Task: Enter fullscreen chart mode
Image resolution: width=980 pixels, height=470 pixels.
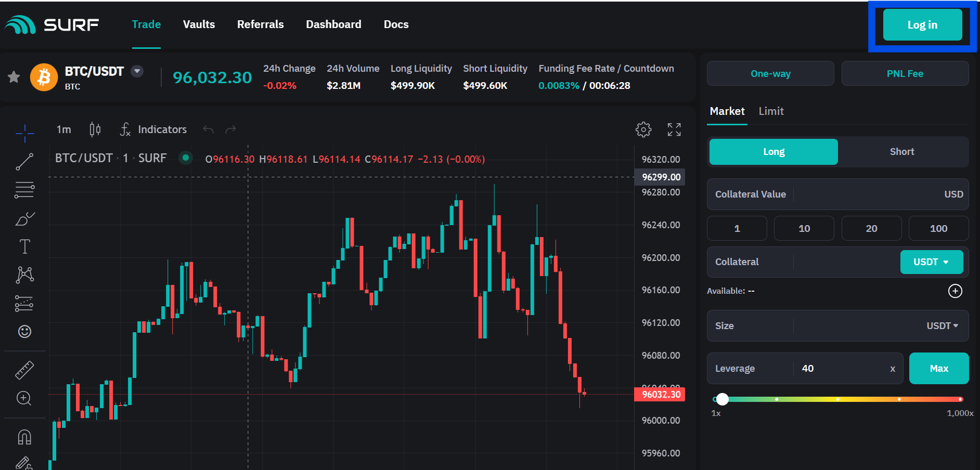Action: point(674,129)
